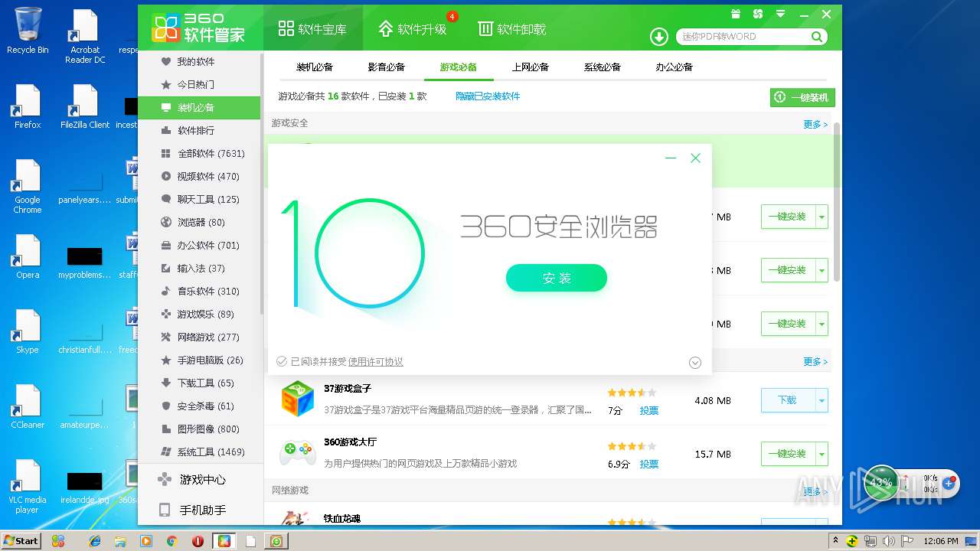Open the title bar main menu dropdown
This screenshot has width=980, height=551.
click(x=781, y=14)
